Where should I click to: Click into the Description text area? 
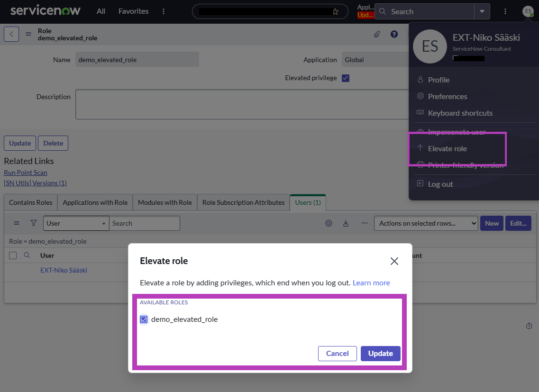pos(242,104)
